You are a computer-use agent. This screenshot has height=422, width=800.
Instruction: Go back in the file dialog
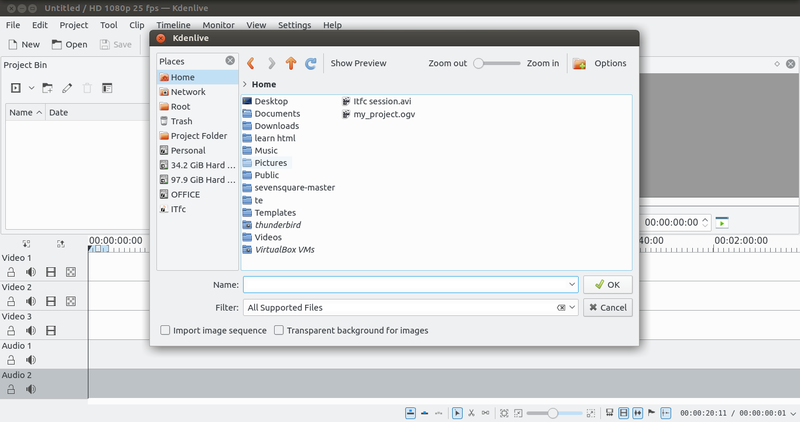(x=251, y=63)
